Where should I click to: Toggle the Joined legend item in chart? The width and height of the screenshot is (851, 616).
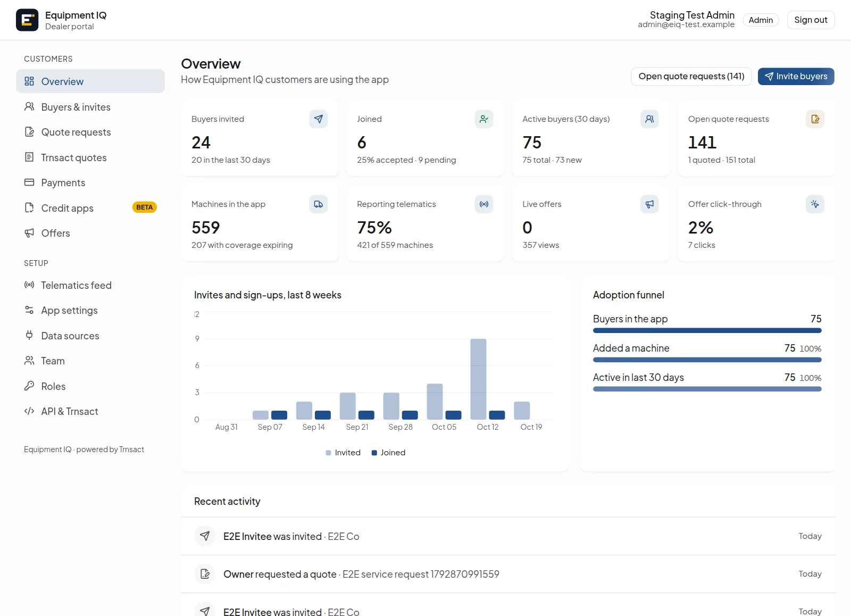coord(388,453)
